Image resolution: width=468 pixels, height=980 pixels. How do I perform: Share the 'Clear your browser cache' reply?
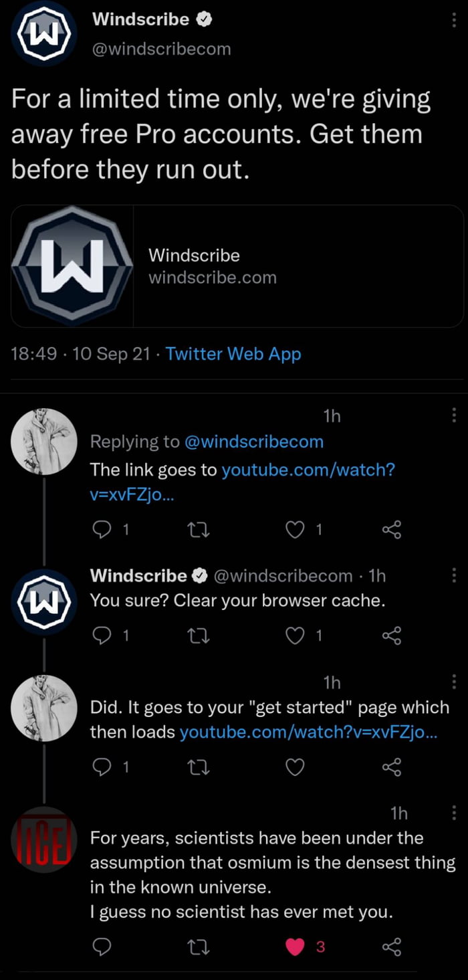coord(391,637)
